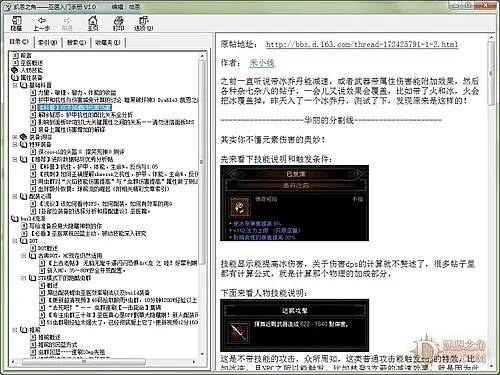500x375 pixels.
Task: Collapse the 古典DOT tree node
Action: (x=24, y=256)
